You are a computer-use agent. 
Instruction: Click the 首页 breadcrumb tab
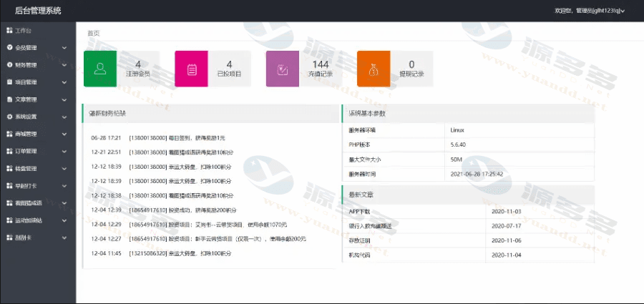point(93,34)
